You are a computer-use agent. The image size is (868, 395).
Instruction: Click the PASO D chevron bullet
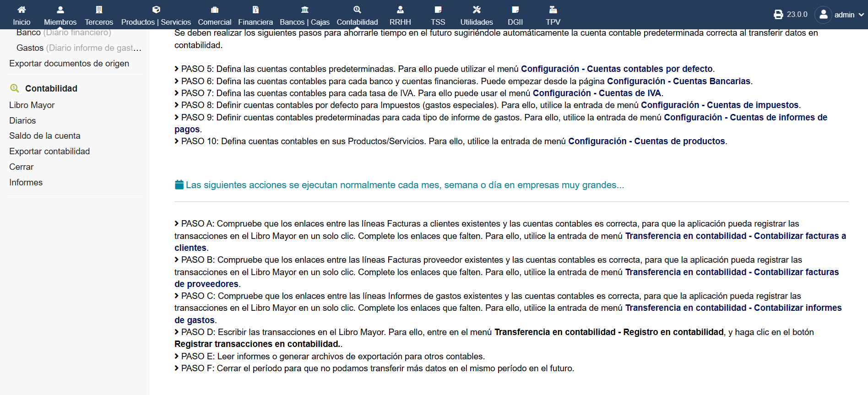[177, 332]
